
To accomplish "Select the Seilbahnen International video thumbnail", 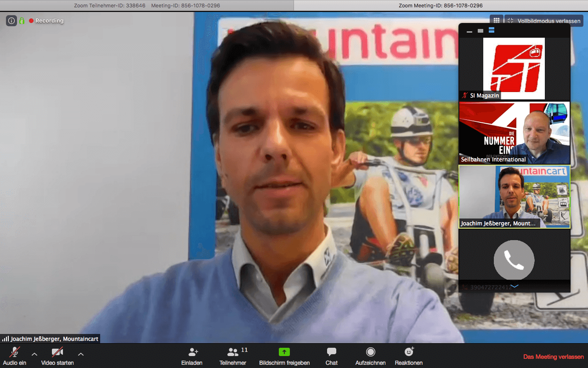I will coord(514,133).
